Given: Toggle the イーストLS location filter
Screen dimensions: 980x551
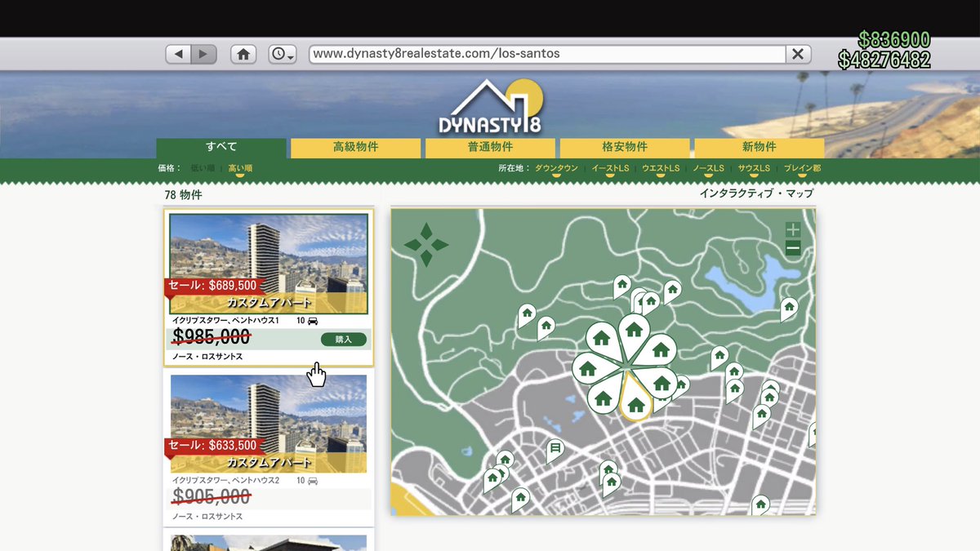Looking at the screenshot, I should pyautogui.click(x=610, y=169).
